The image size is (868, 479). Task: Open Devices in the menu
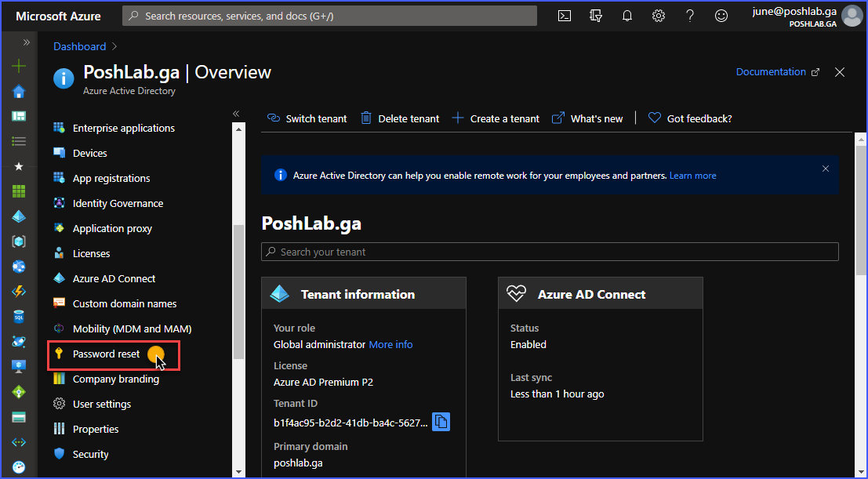pyautogui.click(x=89, y=153)
